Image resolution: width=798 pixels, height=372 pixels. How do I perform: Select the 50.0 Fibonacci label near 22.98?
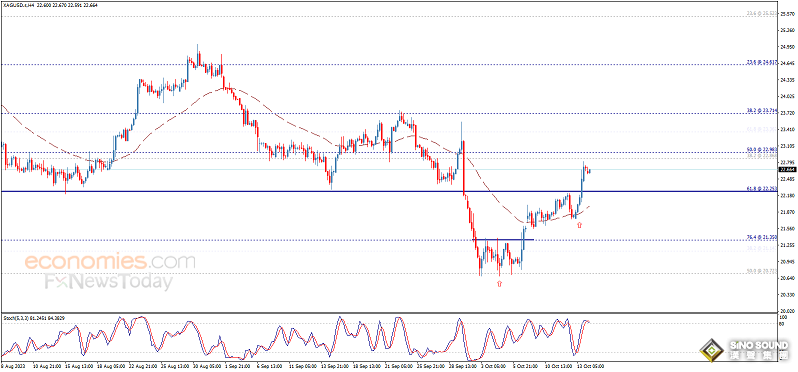tap(762, 150)
